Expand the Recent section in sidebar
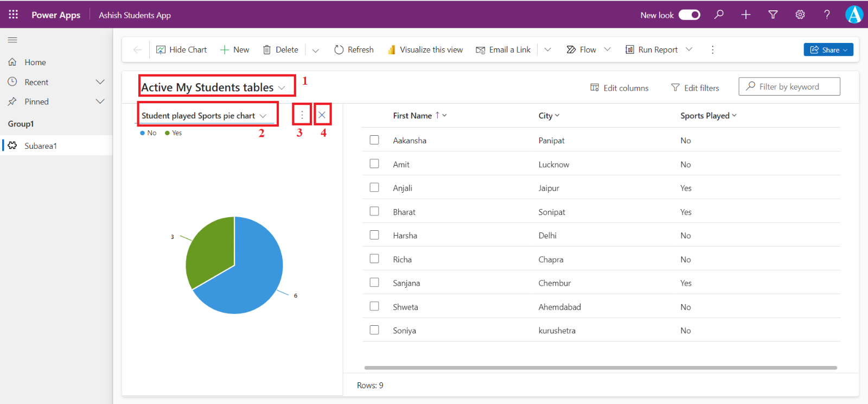This screenshot has width=868, height=404. tap(100, 82)
